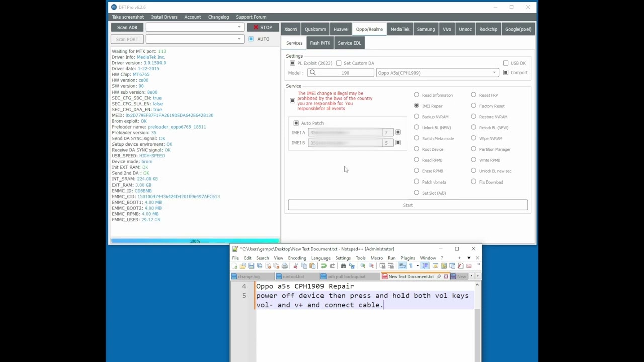This screenshot has height=362, width=644.
Task: Enable the USB DK checkbox
Action: 506,63
